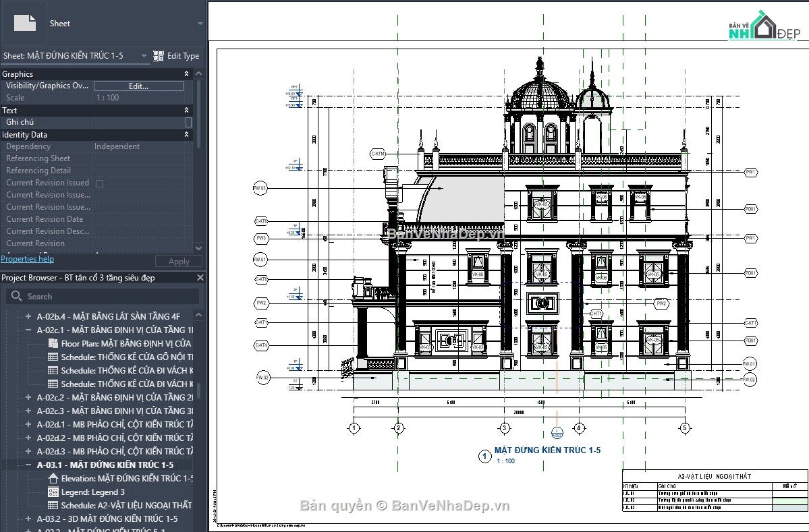
Task: Click grid bubble 1 on the elevation
Action: click(x=354, y=428)
